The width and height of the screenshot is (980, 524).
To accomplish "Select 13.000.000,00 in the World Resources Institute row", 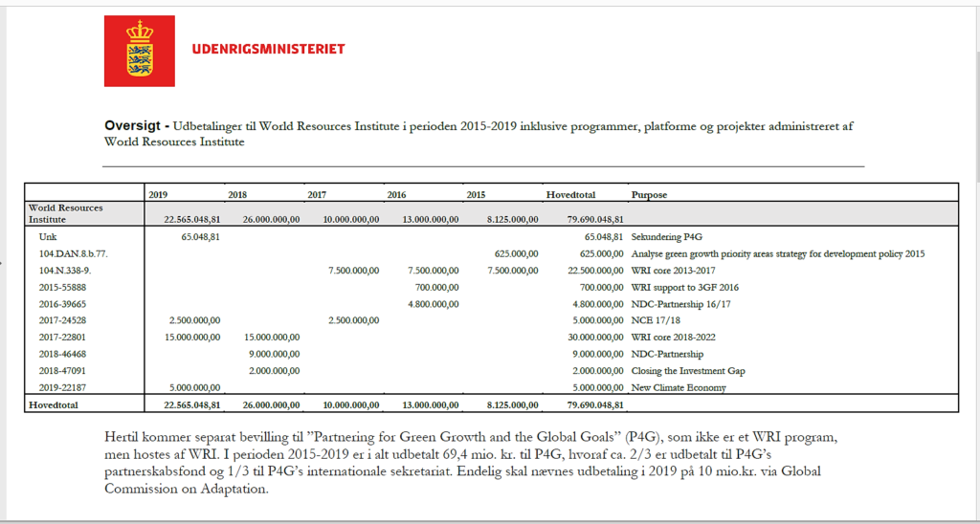I will coord(431,219).
